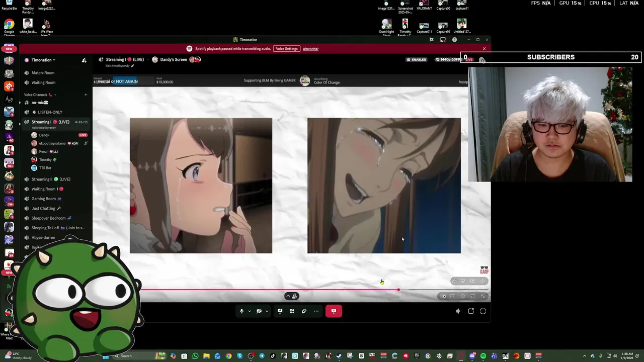Click user Dandy in voice channel
The width and height of the screenshot is (644, 362).
point(44,135)
